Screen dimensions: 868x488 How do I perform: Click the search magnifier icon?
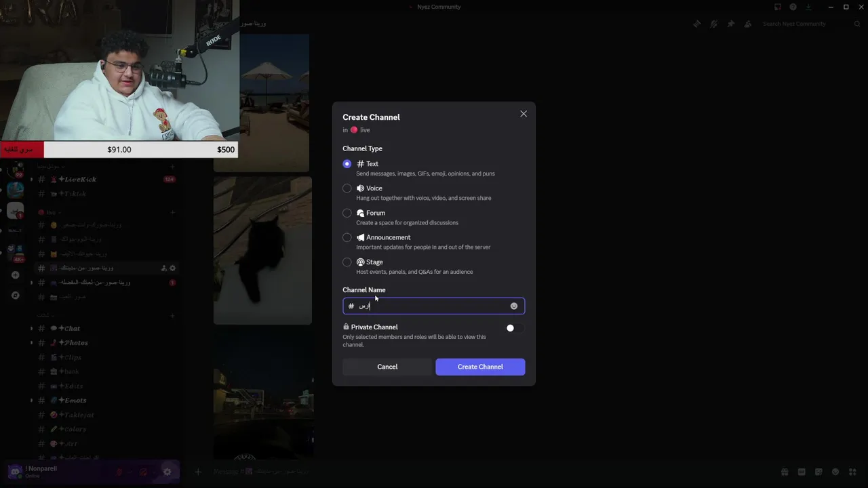click(x=856, y=24)
